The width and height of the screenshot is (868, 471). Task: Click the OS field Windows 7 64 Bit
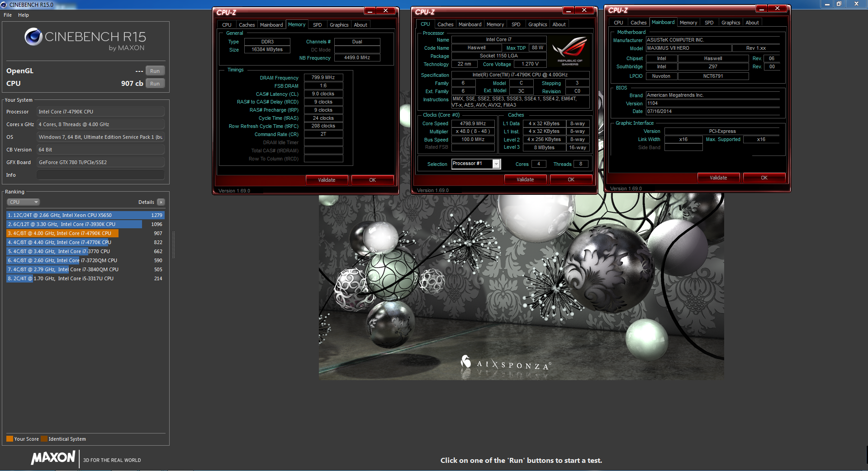point(100,137)
